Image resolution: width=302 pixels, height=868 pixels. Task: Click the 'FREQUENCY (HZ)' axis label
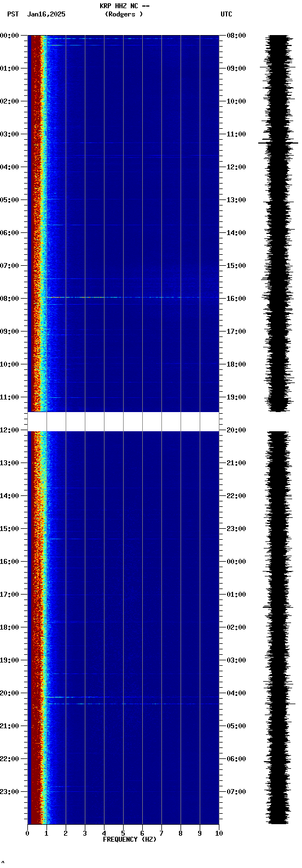click(x=130, y=840)
